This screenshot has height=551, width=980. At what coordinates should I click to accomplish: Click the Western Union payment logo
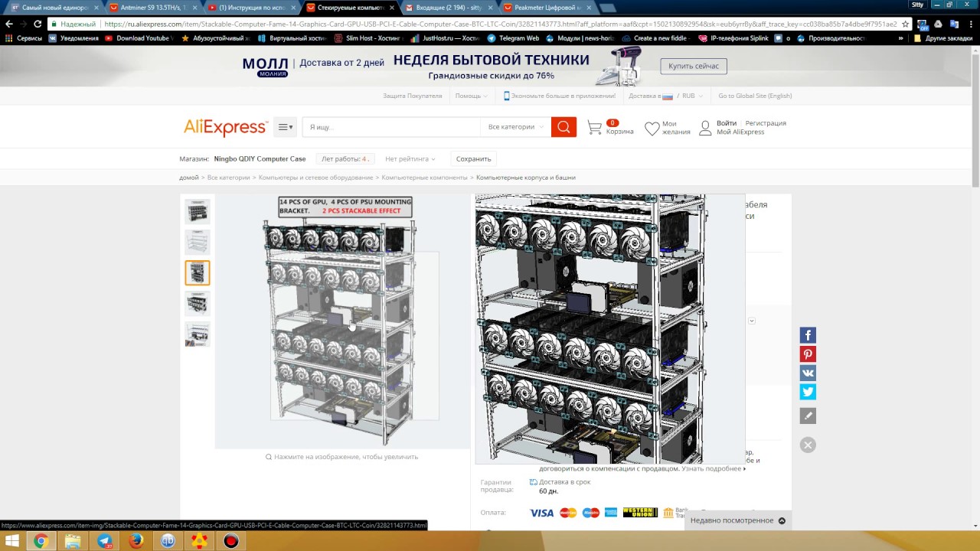click(640, 513)
